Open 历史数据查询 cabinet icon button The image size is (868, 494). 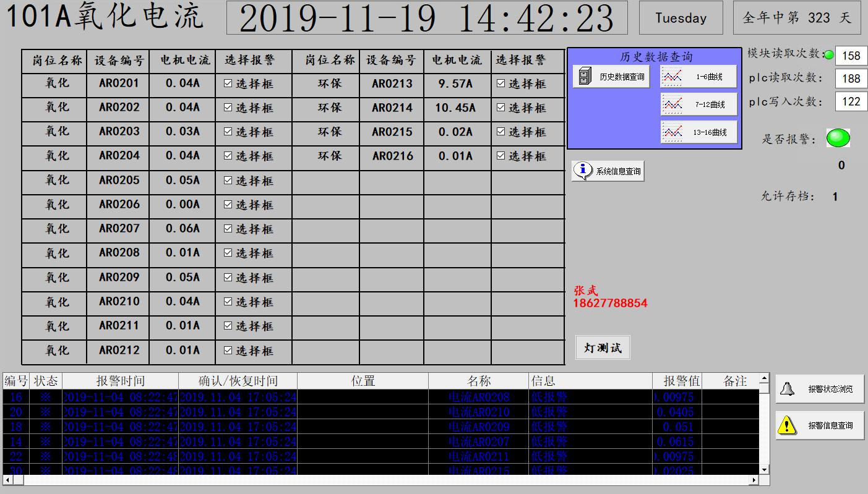click(x=611, y=77)
